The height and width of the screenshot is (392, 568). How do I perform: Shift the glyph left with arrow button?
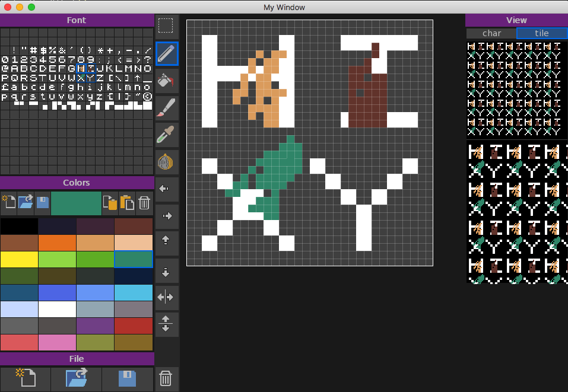point(166,189)
